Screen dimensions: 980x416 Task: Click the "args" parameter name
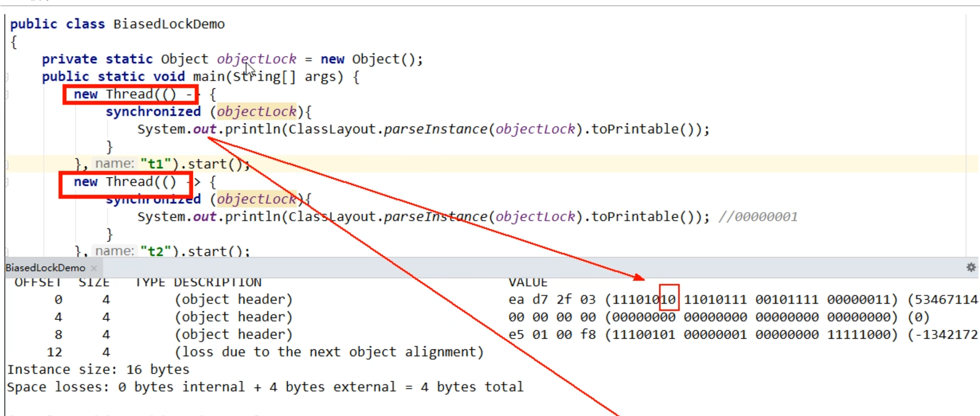[x=320, y=77]
